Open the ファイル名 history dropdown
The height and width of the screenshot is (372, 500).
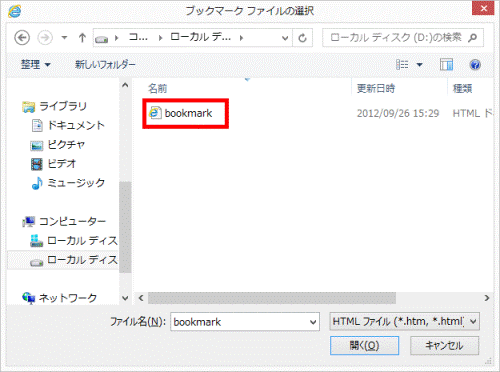(x=313, y=322)
